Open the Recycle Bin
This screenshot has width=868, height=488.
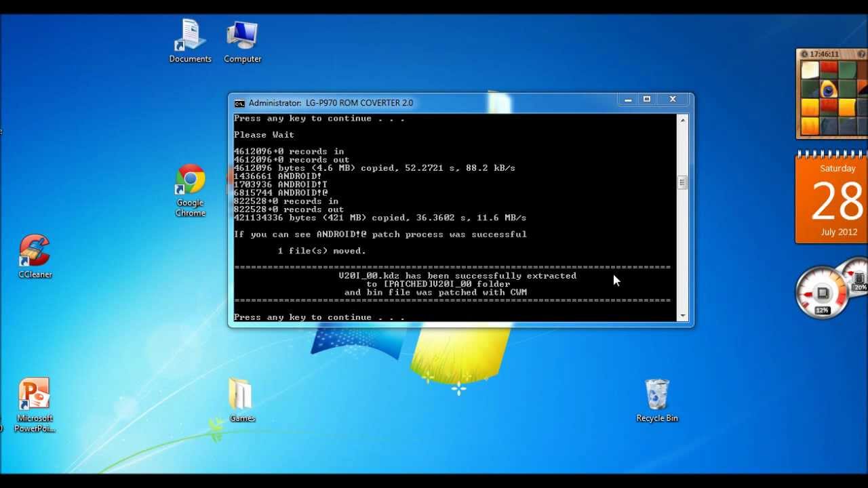tap(657, 400)
